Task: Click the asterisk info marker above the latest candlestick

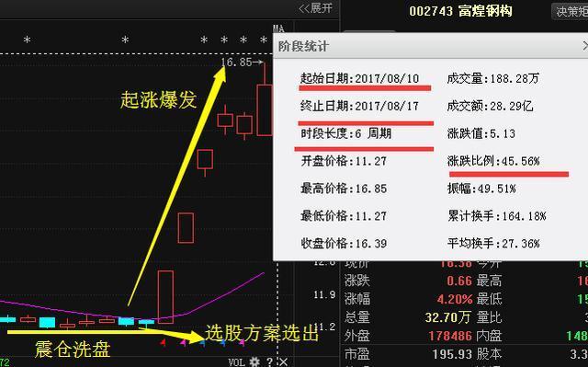Action: point(264,40)
